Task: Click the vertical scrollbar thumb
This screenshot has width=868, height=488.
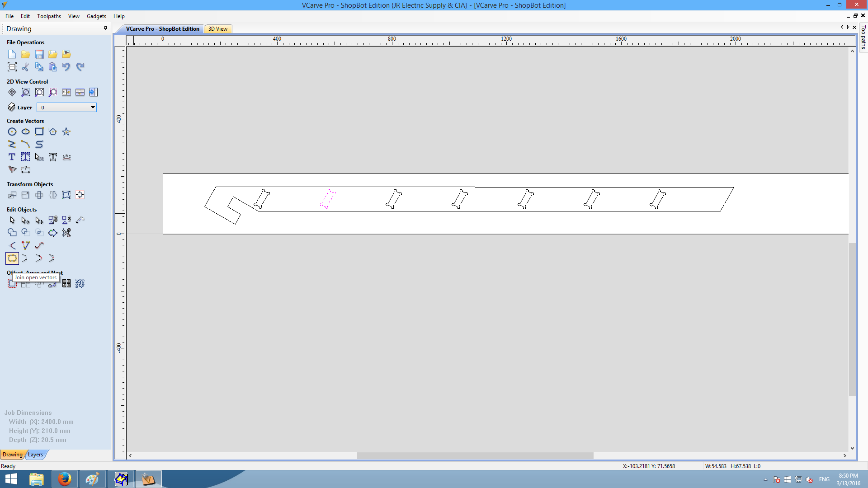Action: 852,319
